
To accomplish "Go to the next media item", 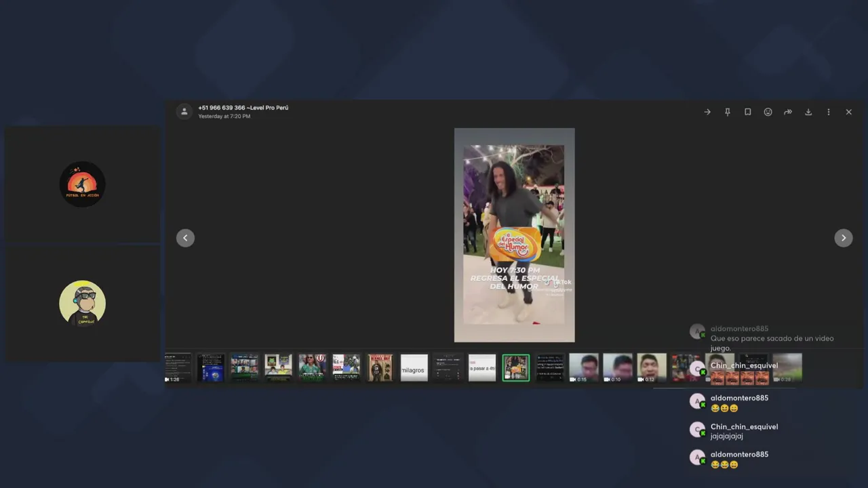I will [x=843, y=238].
